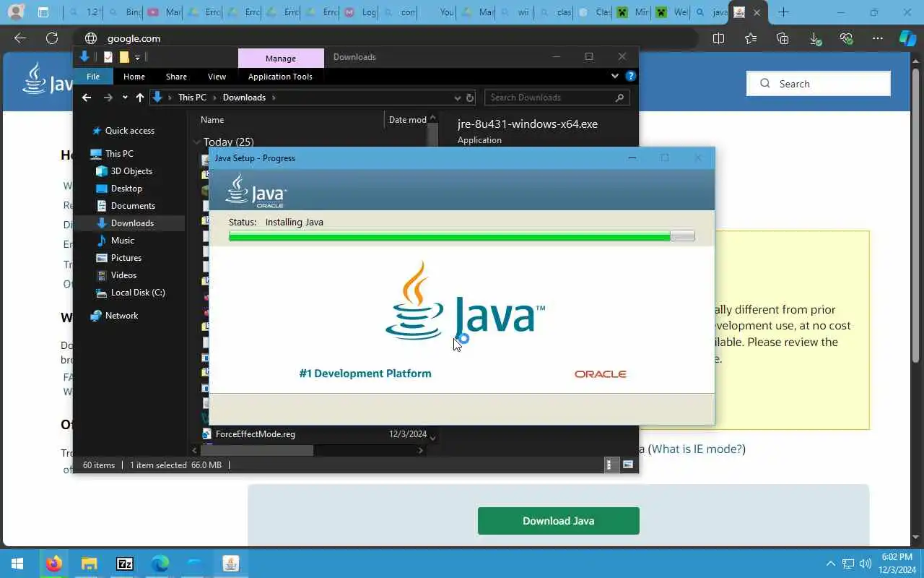The width and height of the screenshot is (924, 578).
Task: Open File Explorer help icon
Action: click(x=630, y=76)
